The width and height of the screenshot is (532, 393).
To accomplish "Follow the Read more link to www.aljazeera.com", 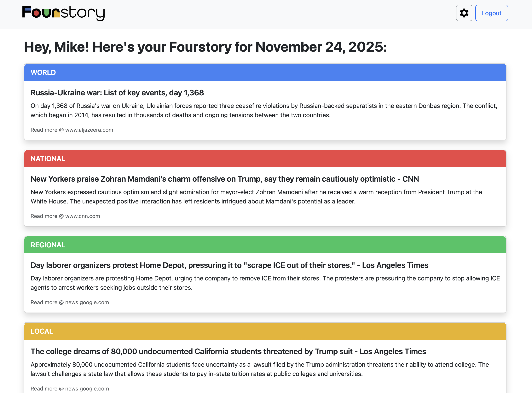I will [72, 130].
